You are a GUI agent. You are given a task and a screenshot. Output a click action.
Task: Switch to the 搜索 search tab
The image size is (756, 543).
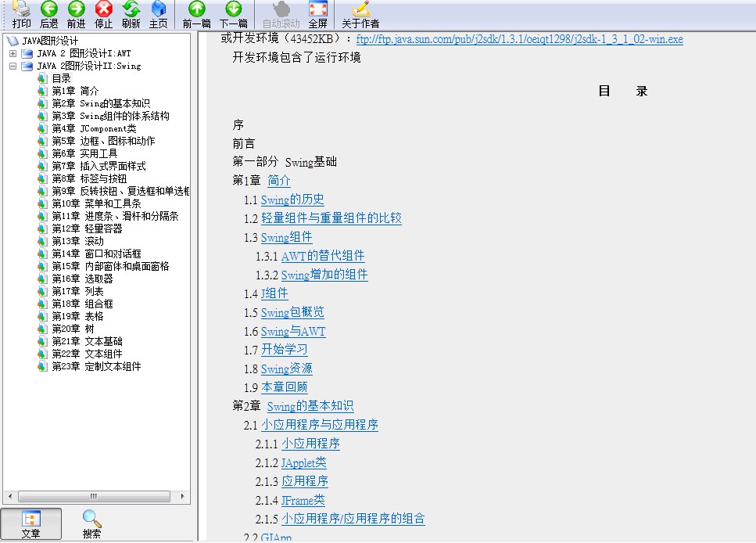[x=91, y=523]
